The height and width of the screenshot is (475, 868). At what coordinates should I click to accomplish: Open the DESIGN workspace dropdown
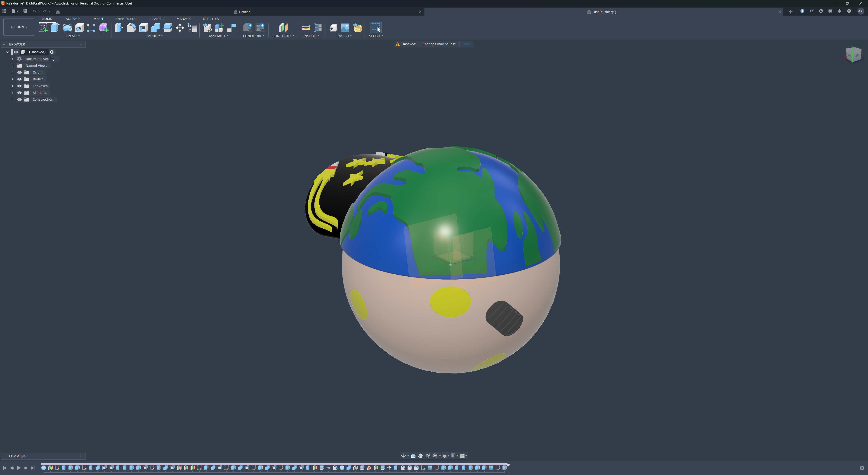point(19,27)
